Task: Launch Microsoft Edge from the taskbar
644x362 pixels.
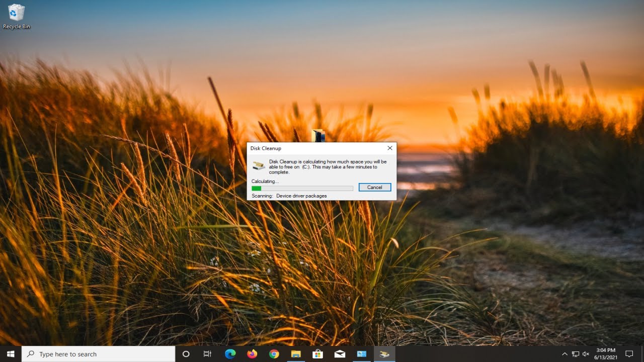Action: pyautogui.click(x=230, y=354)
